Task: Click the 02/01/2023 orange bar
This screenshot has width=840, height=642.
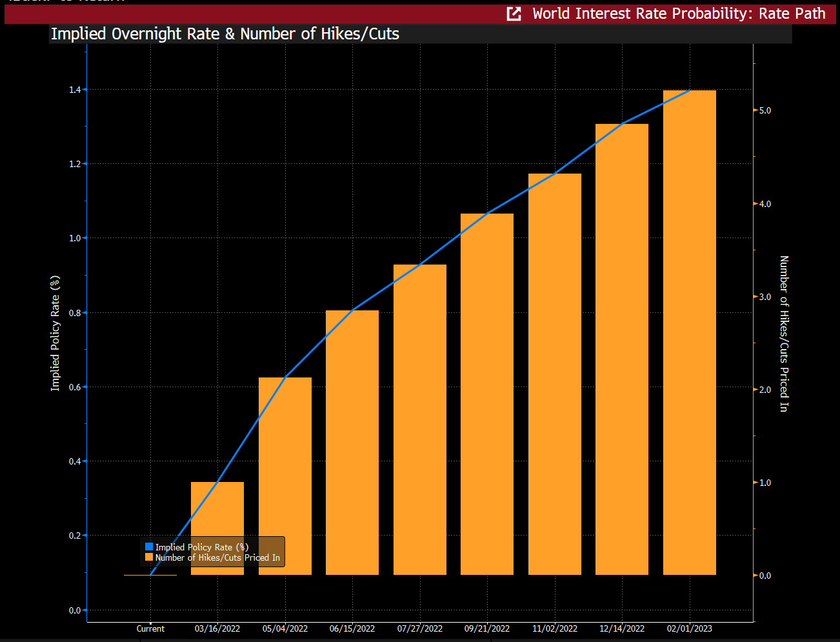Action: pyautogui.click(x=690, y=332)
